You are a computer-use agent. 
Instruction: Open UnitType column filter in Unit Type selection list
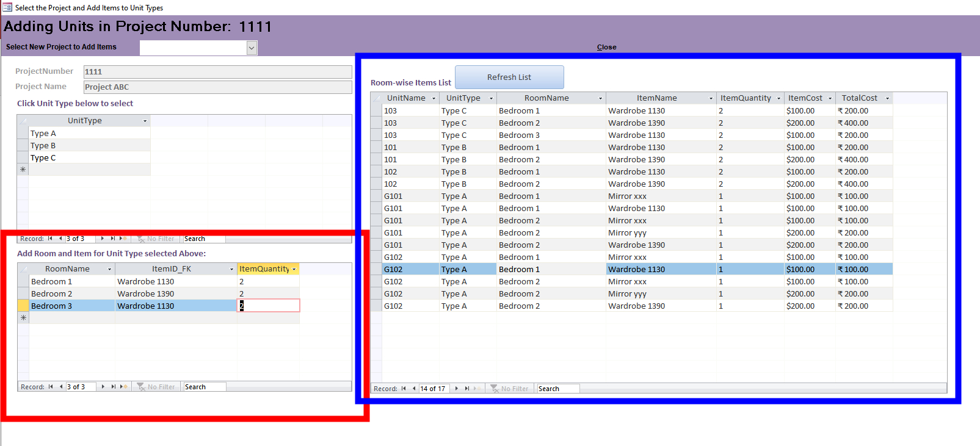click(145, 121)
